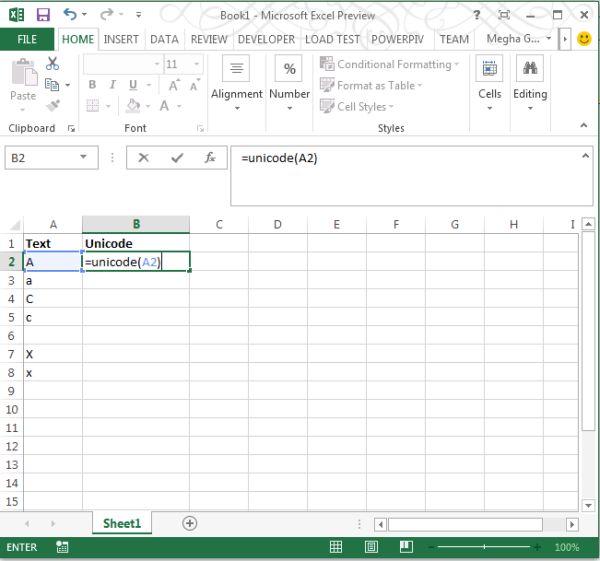Switch to the DATA tab
Viewport: 600px width, 561px height.
click(164, 39)
